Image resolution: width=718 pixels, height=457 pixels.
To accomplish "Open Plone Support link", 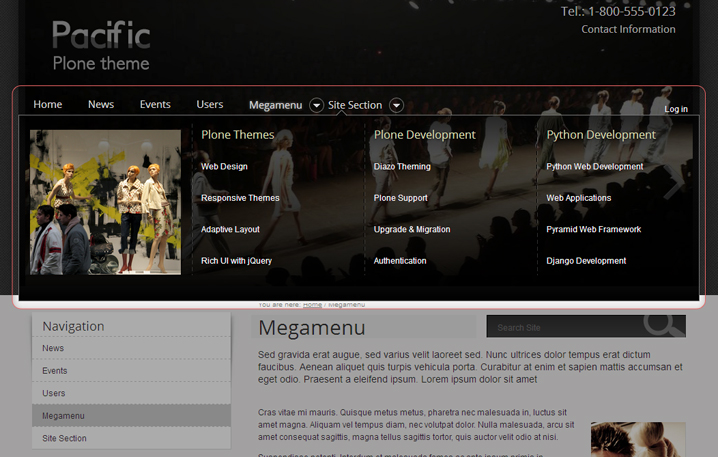I will [400, 198].
